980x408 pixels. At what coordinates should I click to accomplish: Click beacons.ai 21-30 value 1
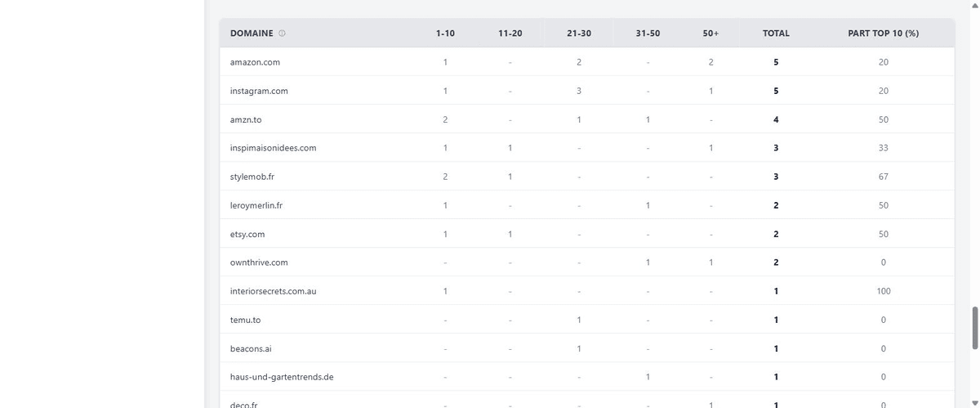(578, 348)
